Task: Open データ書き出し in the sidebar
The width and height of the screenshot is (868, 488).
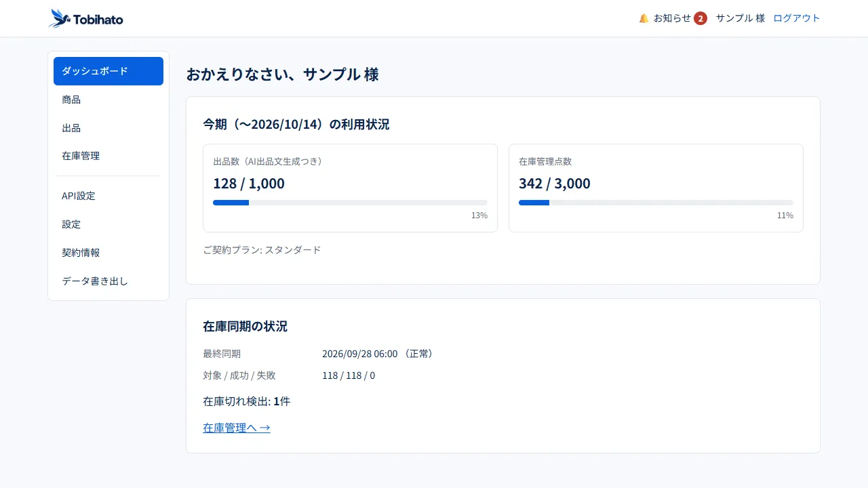Action: point(108,281)
